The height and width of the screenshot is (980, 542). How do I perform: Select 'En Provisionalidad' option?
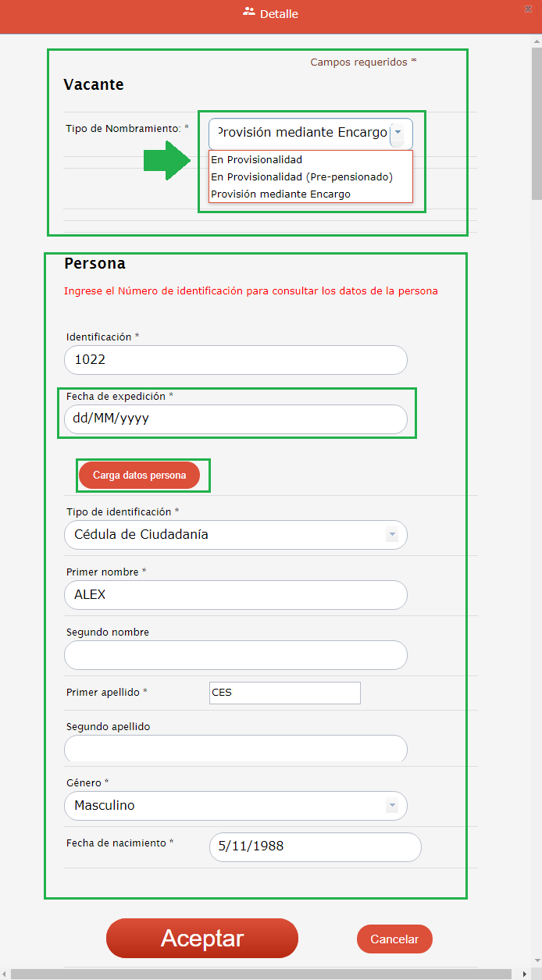tap(256, 160)
